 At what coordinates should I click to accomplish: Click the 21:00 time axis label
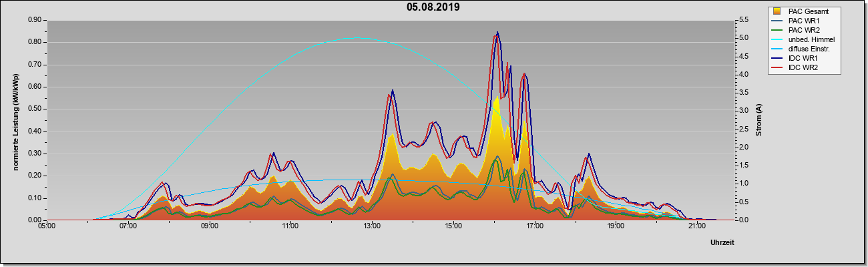[x=696, y=226]
